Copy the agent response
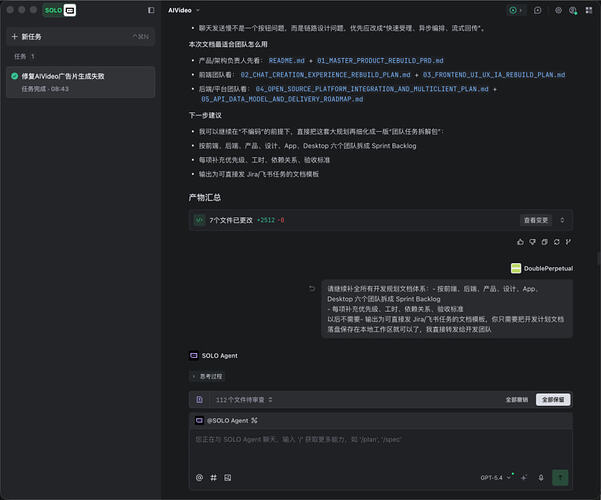This screenshot has height=500, width=601. (544, 242)
